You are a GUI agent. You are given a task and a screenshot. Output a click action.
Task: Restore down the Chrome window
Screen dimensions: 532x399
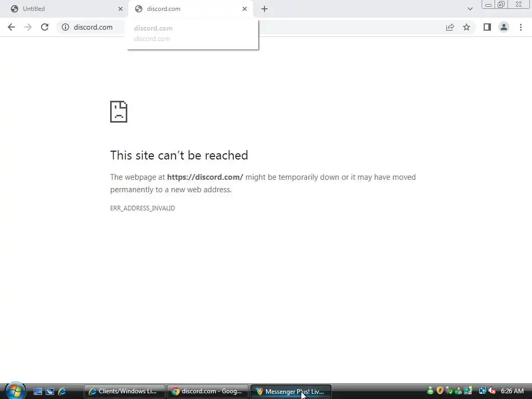pyautogui.click(x=501, y=5)
